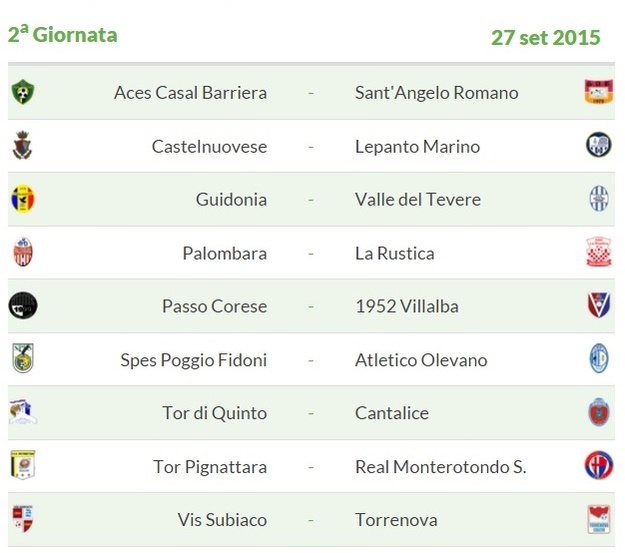The width and height of the screenshot is (625, 553).
Task: Click the Torrenova team logo
Action: (599, 519)
